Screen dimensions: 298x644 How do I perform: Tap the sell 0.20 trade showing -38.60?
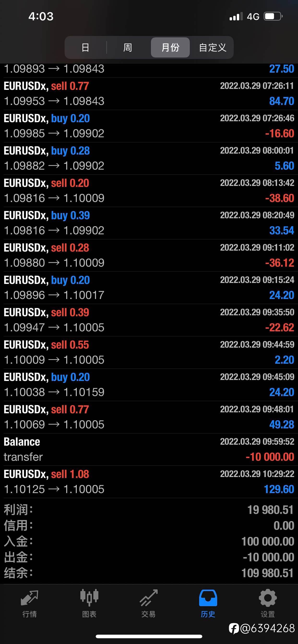tap(149, 191)
